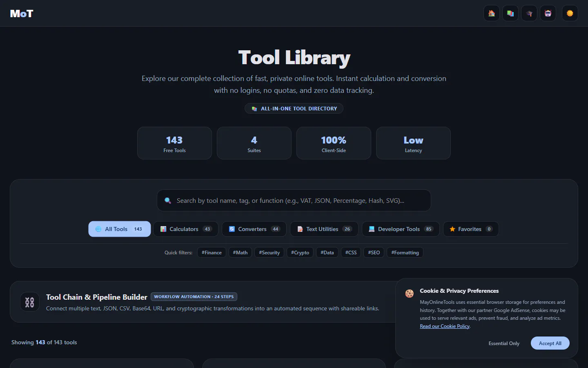Viewport: 588px width, 368px height.
Task: Apply the #Math quick filter
Action: [240, 253]
